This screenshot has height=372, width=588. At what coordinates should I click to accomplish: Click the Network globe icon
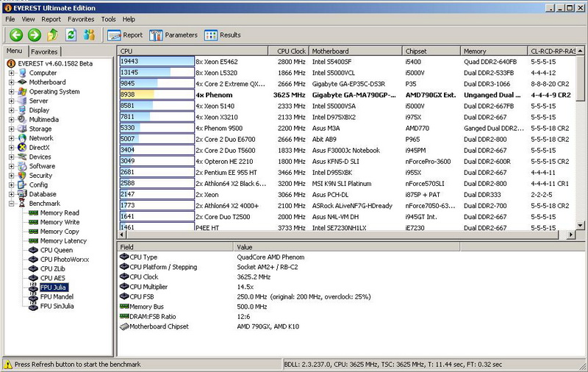click(23, 138)
